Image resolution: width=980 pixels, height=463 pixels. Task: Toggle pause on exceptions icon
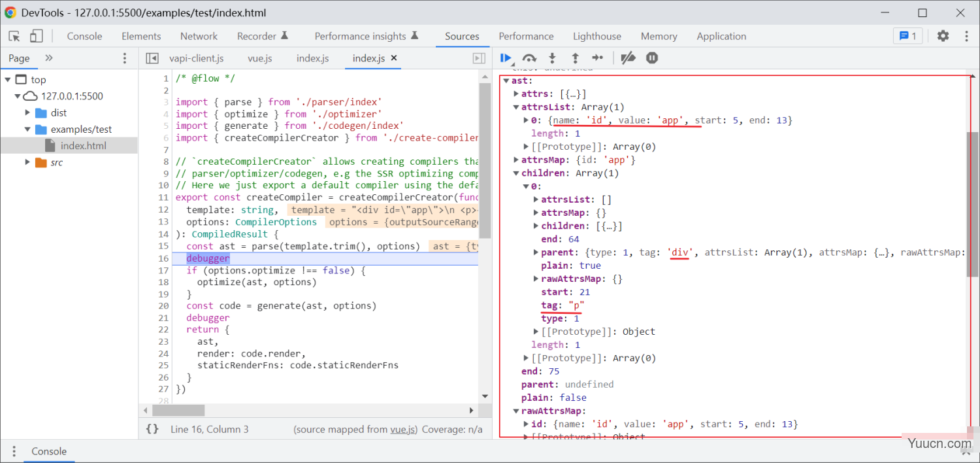click(651, 58)
